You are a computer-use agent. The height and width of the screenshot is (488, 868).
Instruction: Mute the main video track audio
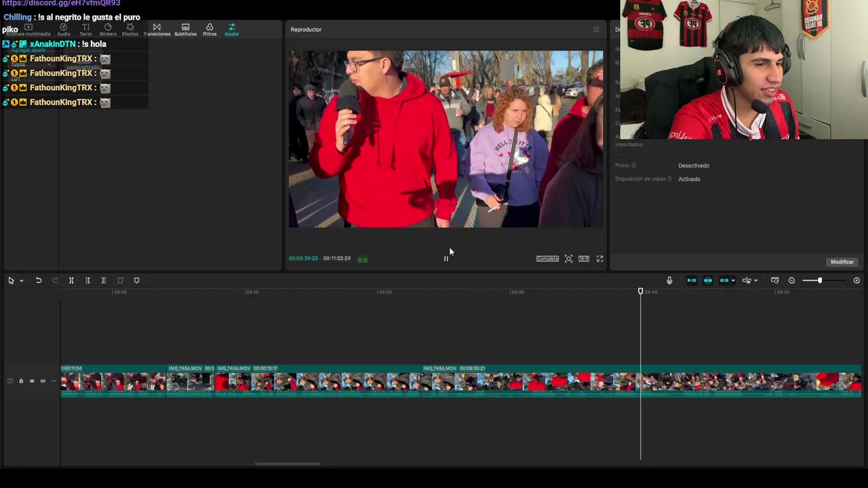[x=43, y=381]
